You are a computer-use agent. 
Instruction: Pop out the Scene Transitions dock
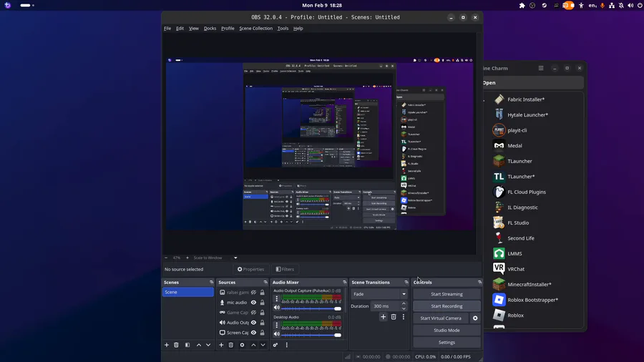(406, 283)
